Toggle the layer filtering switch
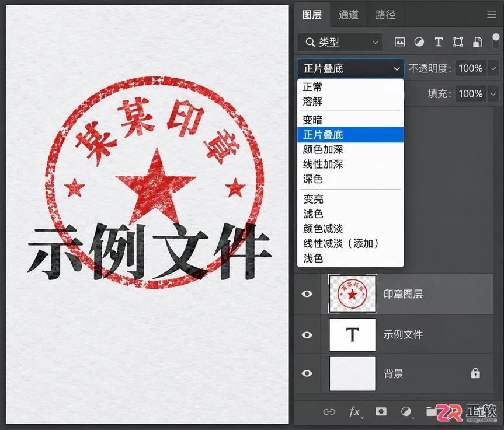 [x=496, y=41]
